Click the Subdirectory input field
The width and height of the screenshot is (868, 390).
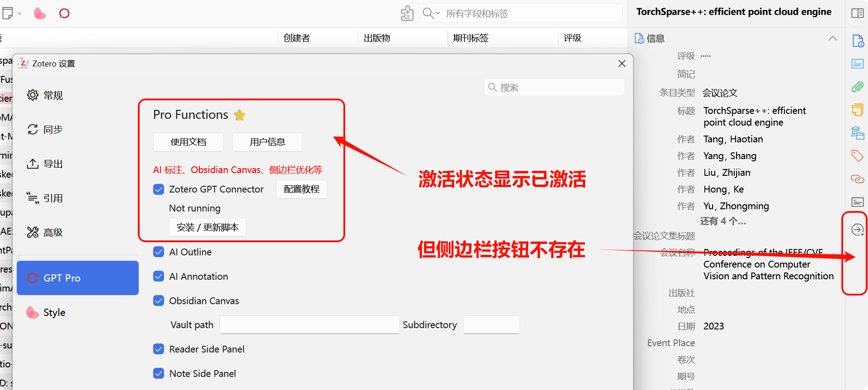click(x=492, y=324)
